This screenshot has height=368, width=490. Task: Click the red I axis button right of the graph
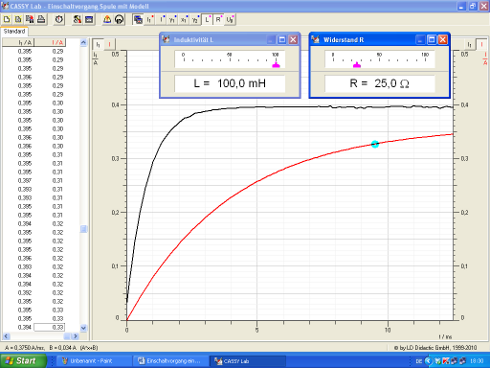[x=481, y=44]
